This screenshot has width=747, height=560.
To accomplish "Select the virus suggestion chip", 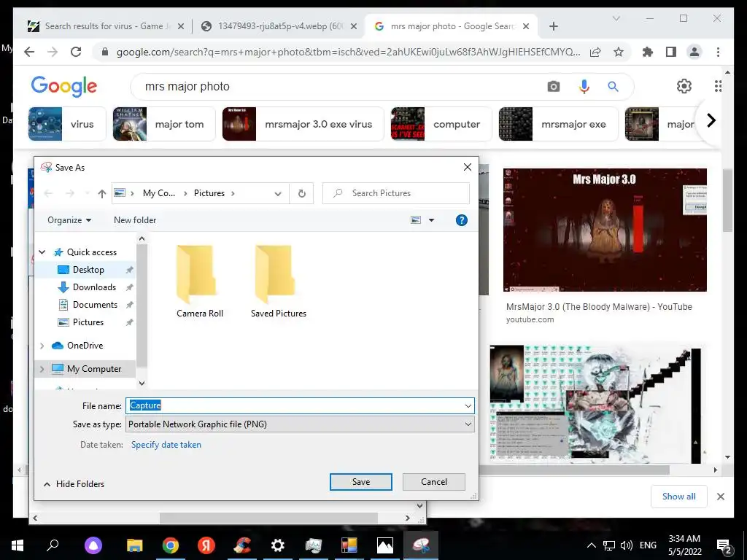I will click(x=66, y=124).
